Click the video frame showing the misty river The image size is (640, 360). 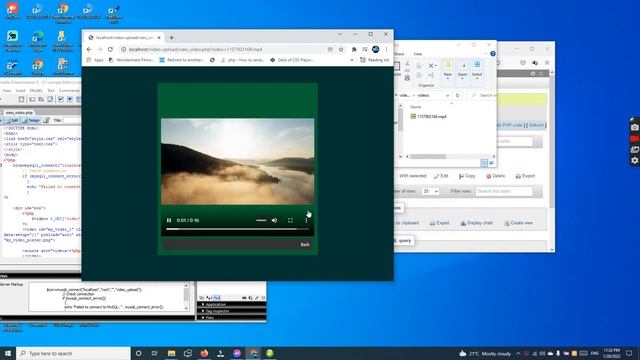238,162
